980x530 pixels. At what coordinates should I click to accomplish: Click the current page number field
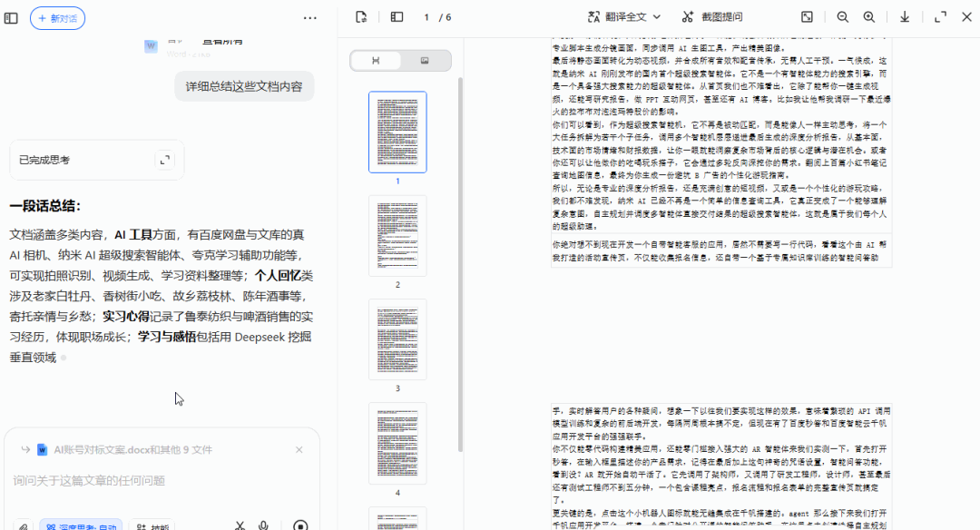(x=426, y=17)
